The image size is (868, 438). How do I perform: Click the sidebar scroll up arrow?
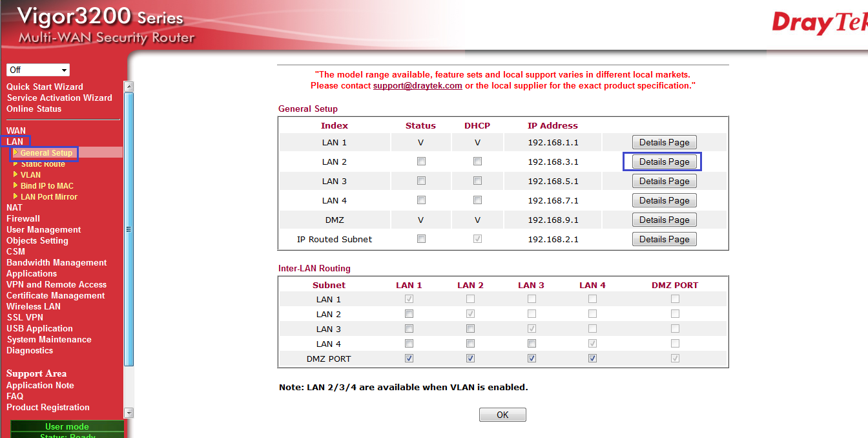(129, 87)
